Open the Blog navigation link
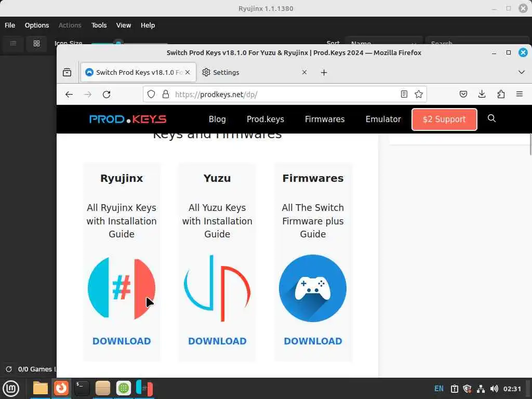 tap(217, 119)
